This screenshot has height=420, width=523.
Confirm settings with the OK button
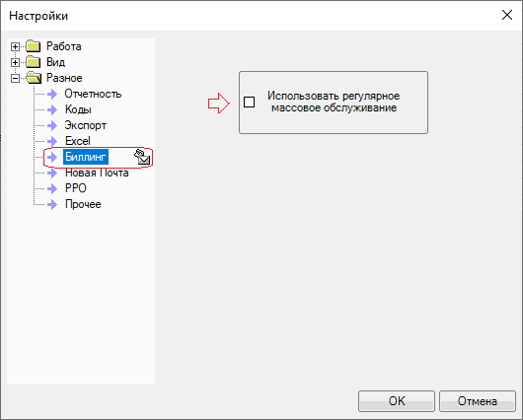point(397,401)
